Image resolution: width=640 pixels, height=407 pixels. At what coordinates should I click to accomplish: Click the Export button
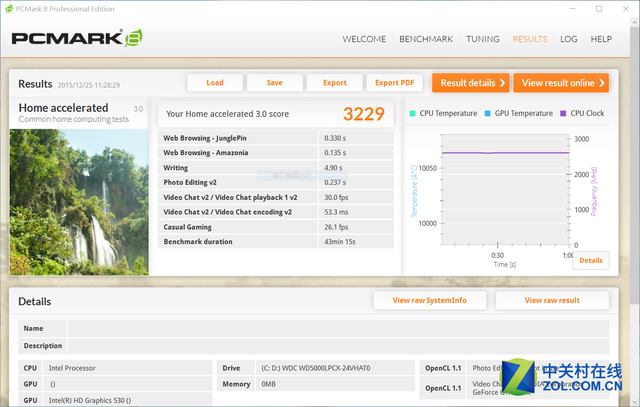pyautogui.click(x=335, y=83)
